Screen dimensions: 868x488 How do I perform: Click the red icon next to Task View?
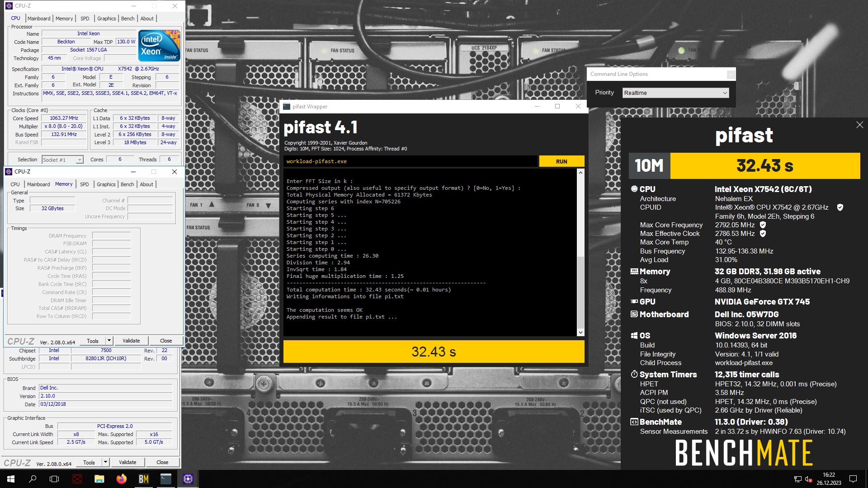coord(77,479)
